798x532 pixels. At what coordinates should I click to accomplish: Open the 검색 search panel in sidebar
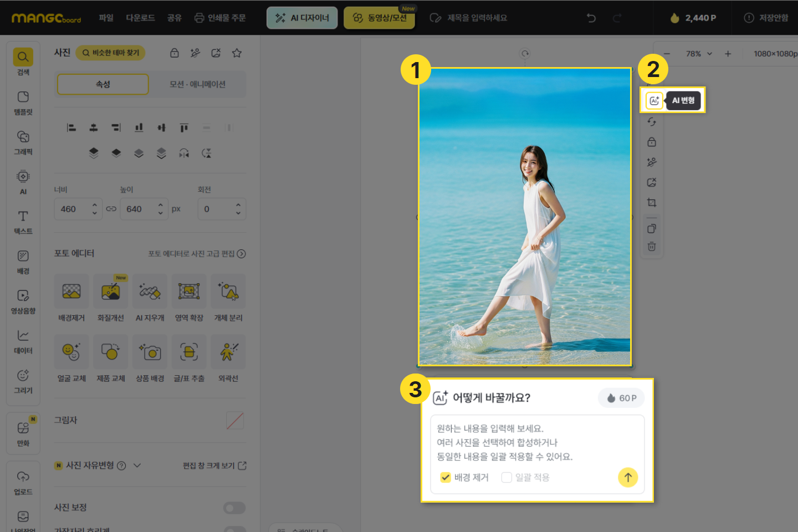pyautogui.click(x=23, y=62)
